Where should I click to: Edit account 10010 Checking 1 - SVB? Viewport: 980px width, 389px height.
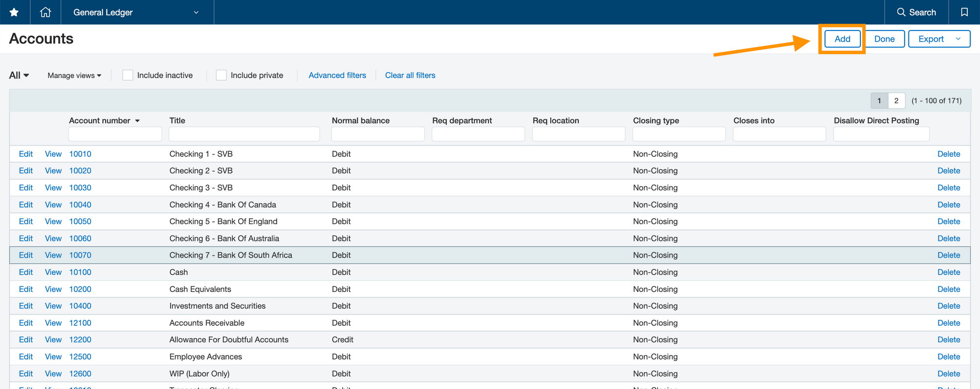pyautogui.click(x=25, y=154)
